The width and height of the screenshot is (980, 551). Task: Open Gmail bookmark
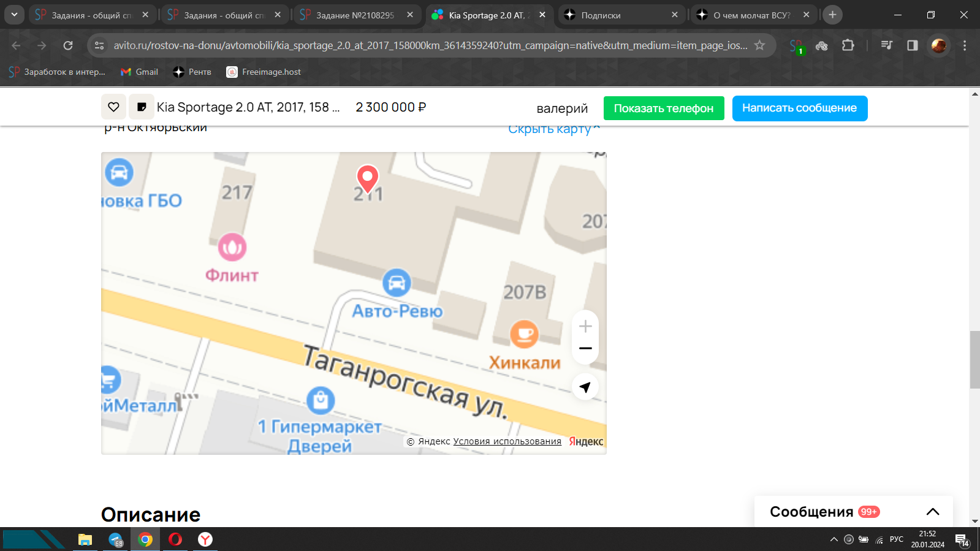click(x=140, y=72)
